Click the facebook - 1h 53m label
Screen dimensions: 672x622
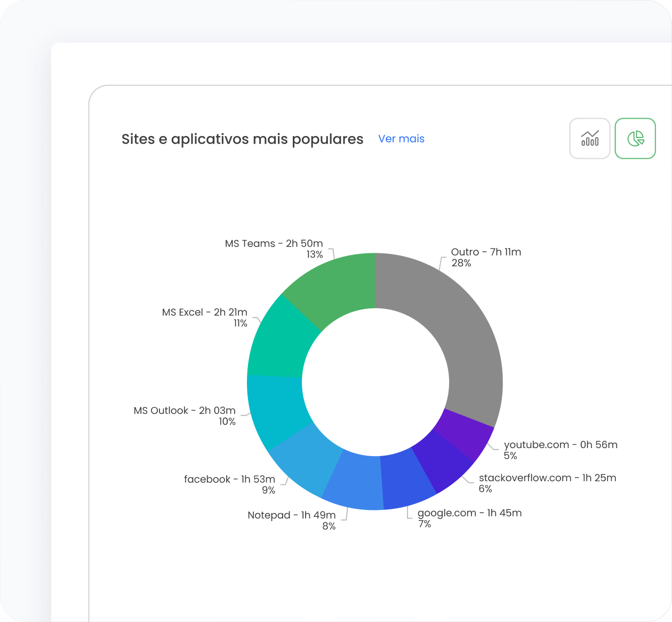click(229, 479)
